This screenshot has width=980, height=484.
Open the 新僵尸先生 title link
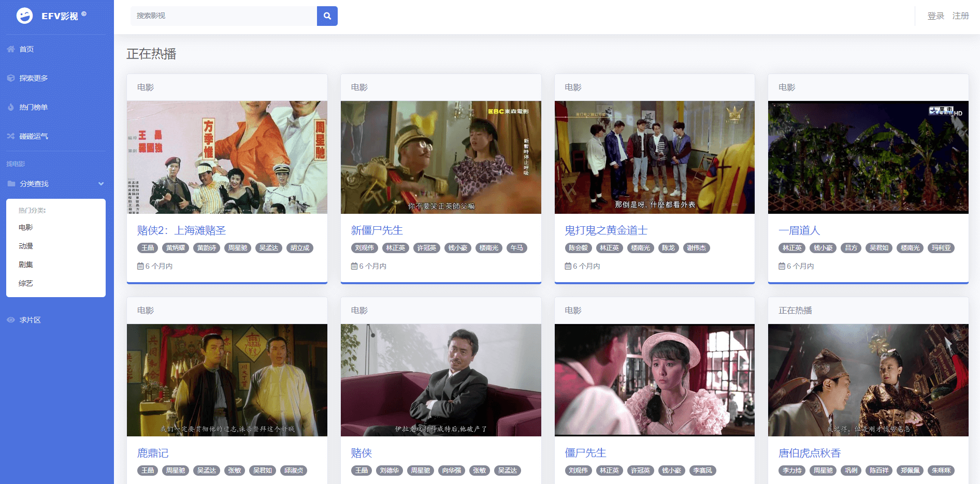click(x=377, y=230)
